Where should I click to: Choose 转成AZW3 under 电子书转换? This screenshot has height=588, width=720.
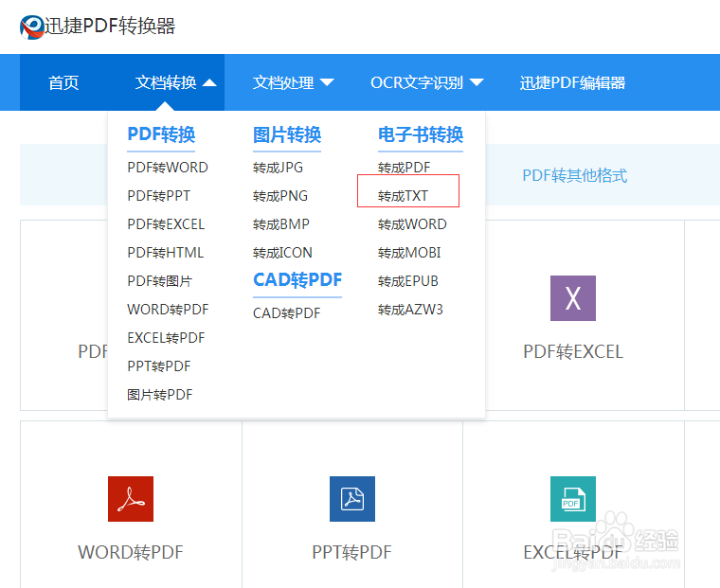point(410,310)
